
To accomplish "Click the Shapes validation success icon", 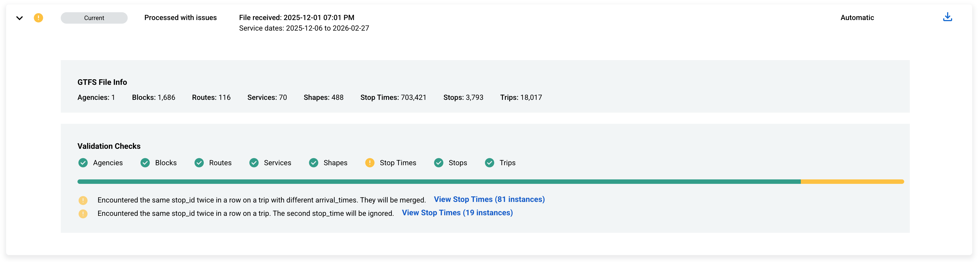I will click(x=314, y=162).
